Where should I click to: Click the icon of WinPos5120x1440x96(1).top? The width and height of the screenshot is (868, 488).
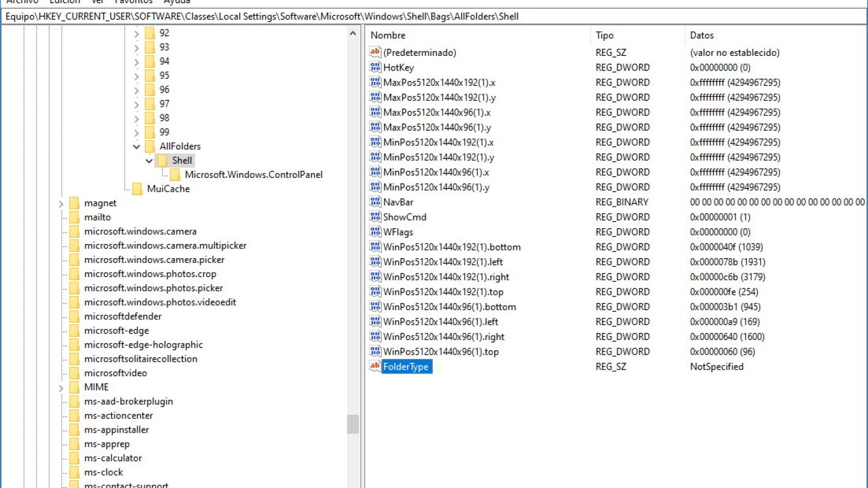coord(375,351)
